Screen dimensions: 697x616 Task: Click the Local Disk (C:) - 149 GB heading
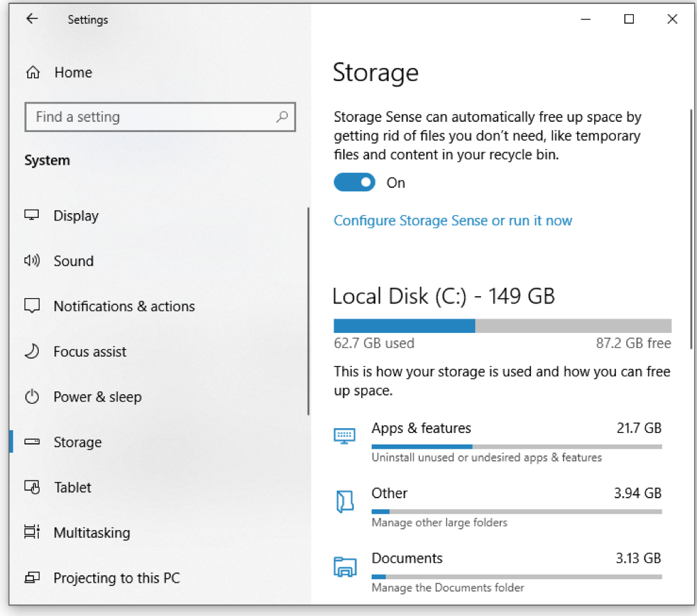[444, 297]
